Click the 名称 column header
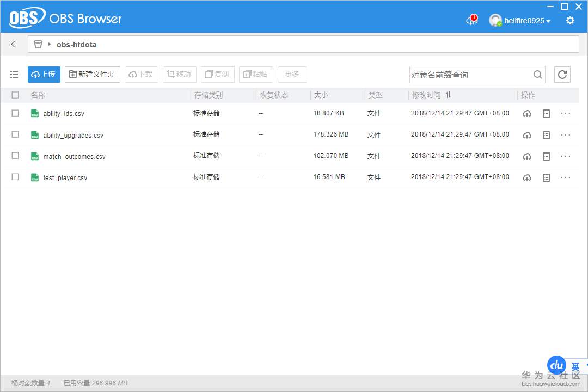The image size is (588, 392). click(38, 95)
